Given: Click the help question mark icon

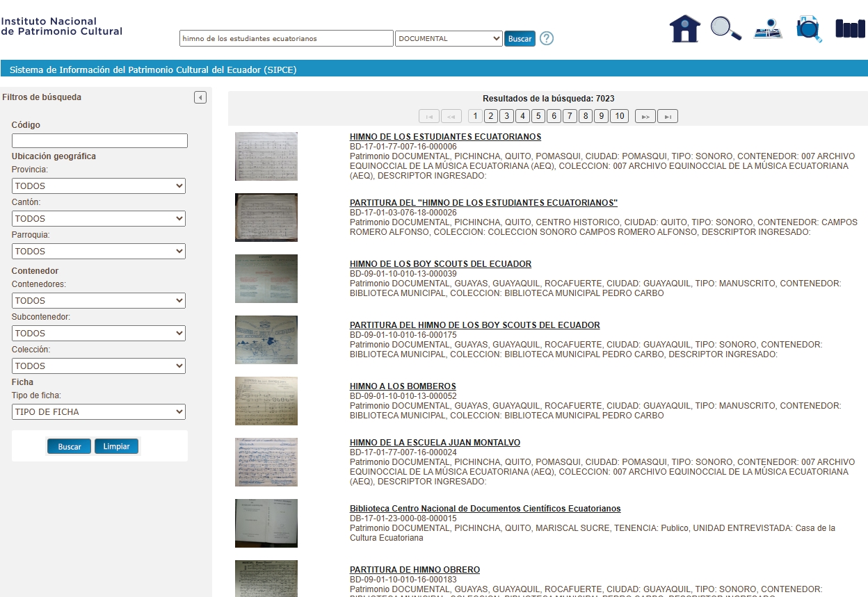Looking at the screenshot, I should click(547, 39).
